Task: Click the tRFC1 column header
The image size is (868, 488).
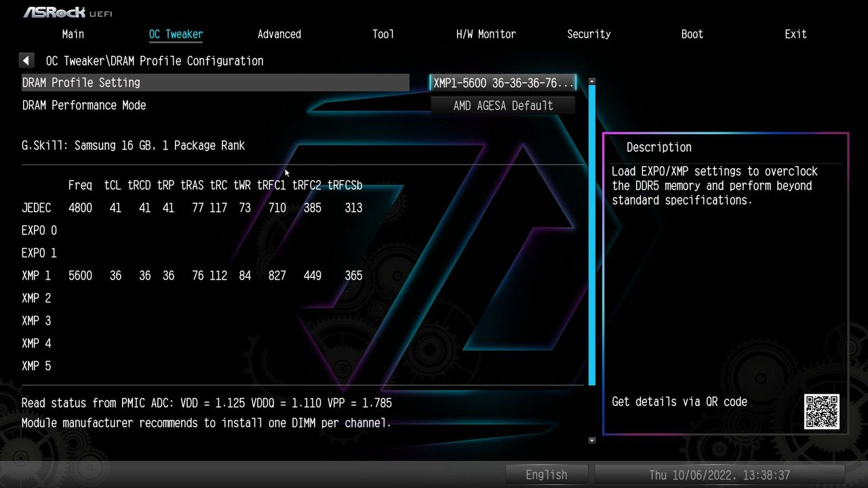Action: click(271, 185)
